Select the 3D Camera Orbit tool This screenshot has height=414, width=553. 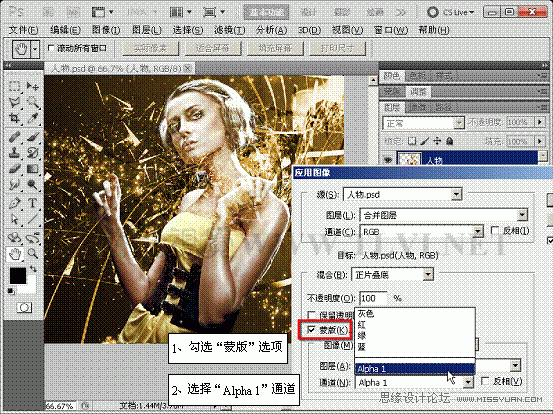click(33, 238)
